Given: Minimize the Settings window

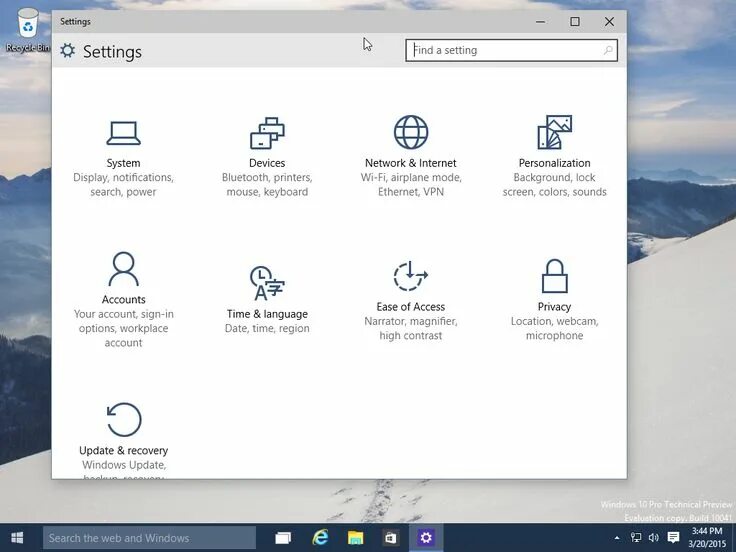Looking at the screenshot, I should (541, 22).
